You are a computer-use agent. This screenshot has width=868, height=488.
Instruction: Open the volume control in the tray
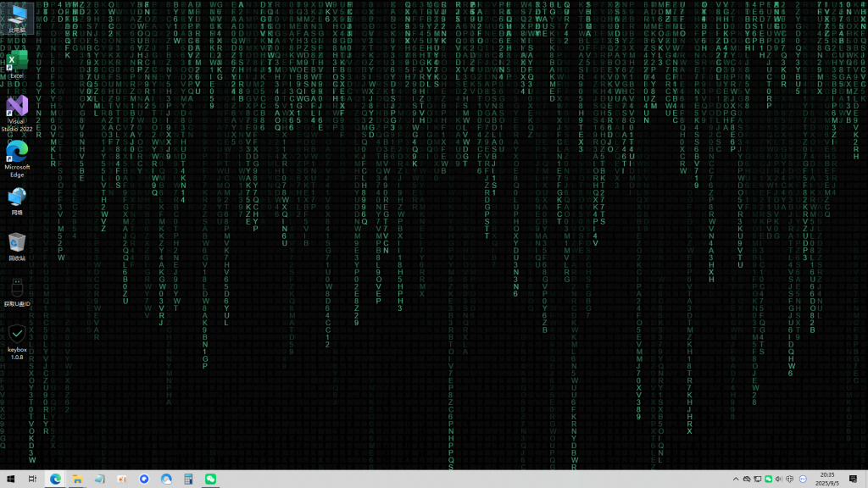[779, 480]
